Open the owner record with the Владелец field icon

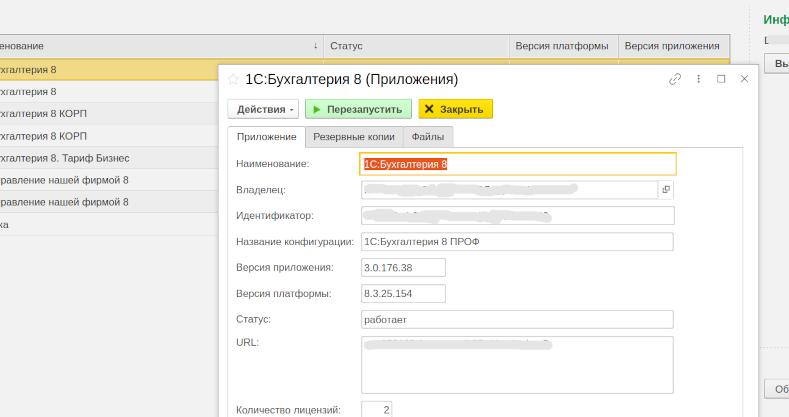(x=666, y=190)
